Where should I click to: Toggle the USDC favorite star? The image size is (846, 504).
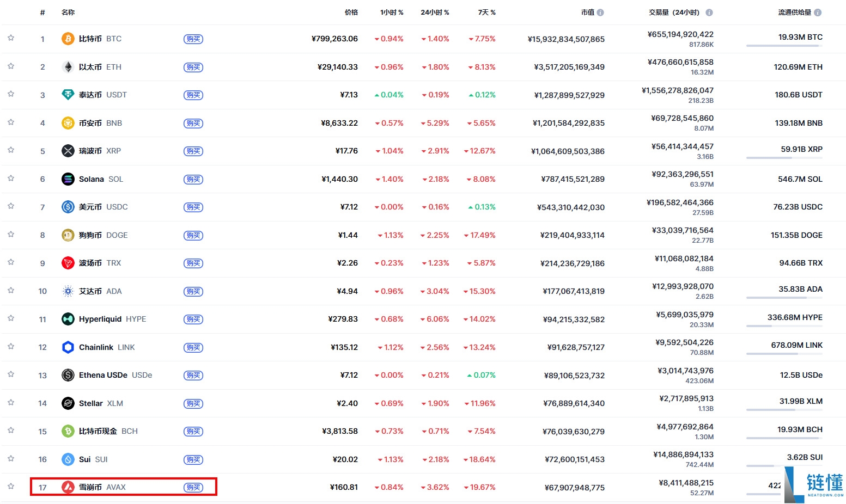(11, 206)
